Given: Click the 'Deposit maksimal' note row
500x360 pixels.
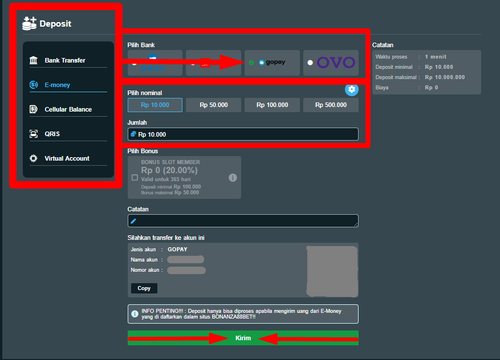Looking at the screenshot, I should click(x=420, y=77).
